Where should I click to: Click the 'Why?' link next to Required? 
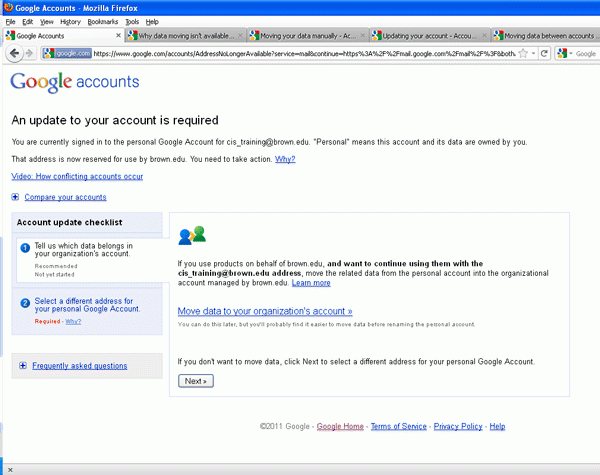click(x=73, y=322)
